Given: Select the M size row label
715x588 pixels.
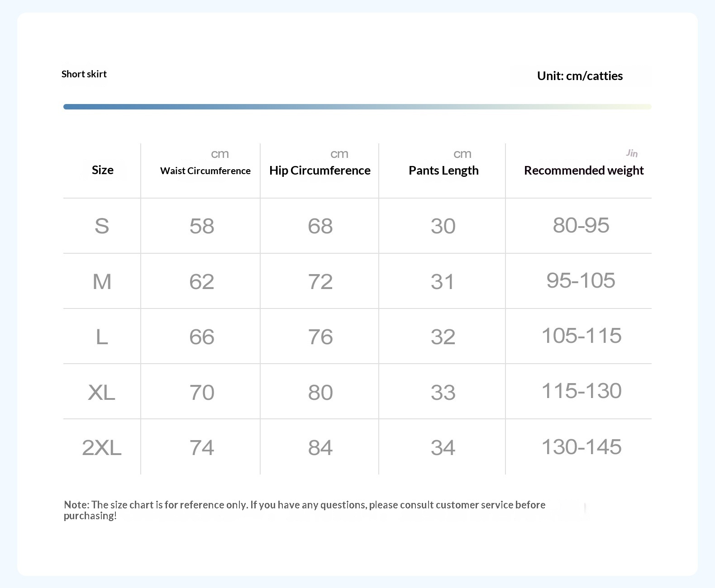Looking at the screenshot, I should 102,281.
